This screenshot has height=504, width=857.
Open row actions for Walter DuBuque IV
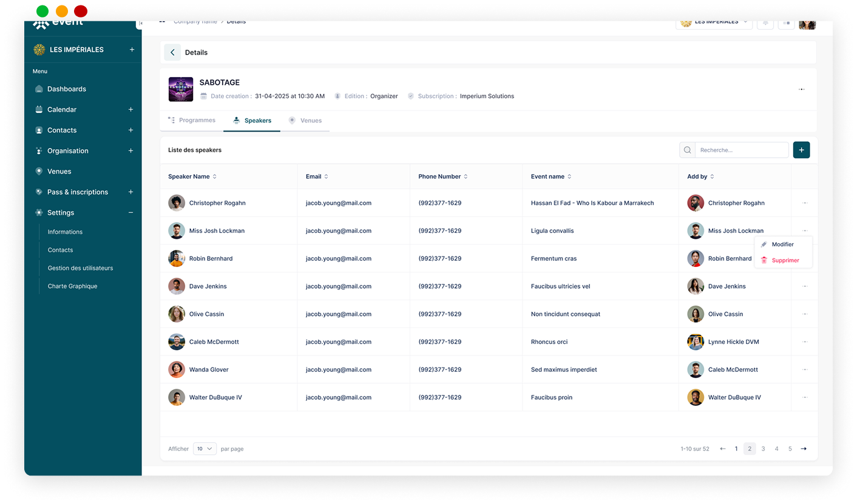[x=805, y=398]
